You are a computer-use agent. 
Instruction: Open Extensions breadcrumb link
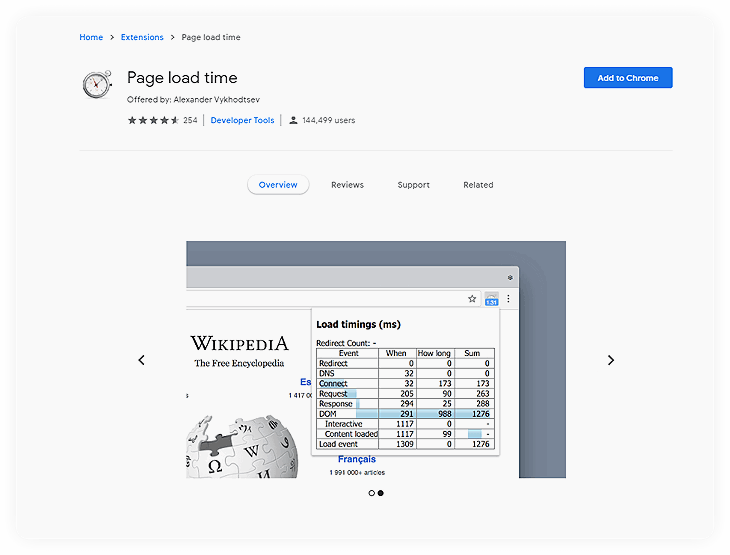point(142,37)
